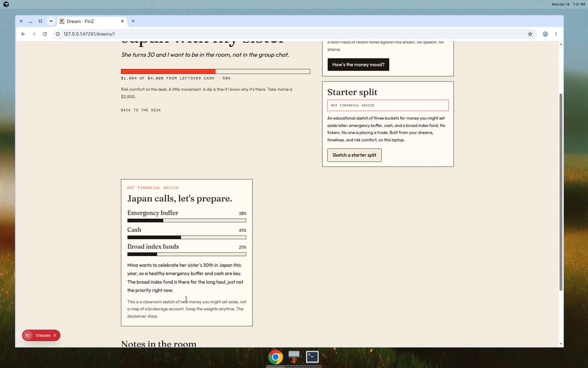Click the site information icon in address bar
588x368 pixels.
coord(58,34)
